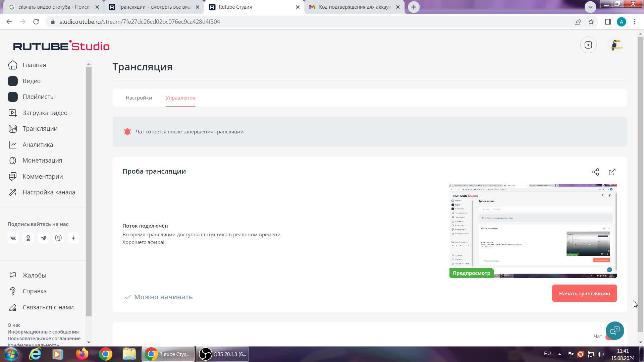Click the address bar URL
The width and height of the screenshot is (644, 362).
pos(140,22)
